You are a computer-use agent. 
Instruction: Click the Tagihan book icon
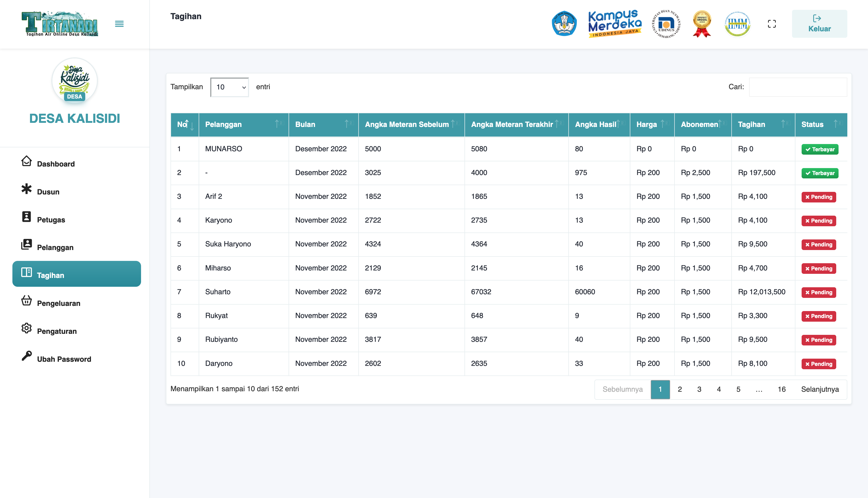tap(26, 272)
